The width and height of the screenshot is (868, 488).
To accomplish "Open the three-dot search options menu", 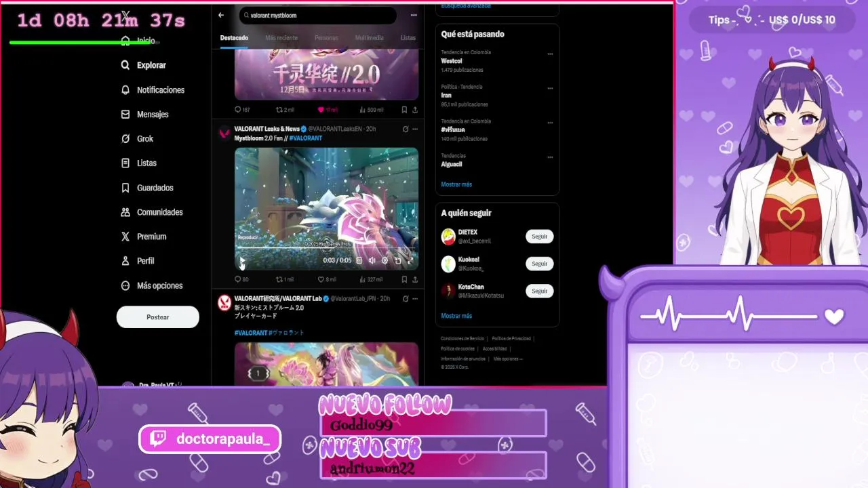I will point(414,15).
